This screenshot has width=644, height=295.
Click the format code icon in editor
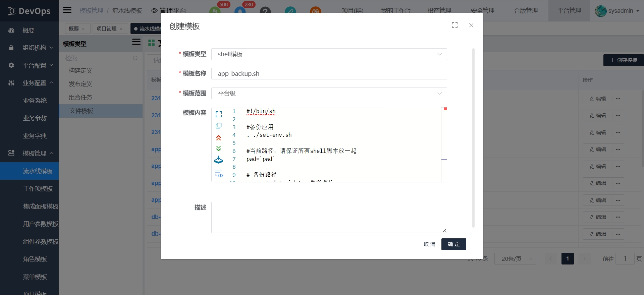(219, 174)
